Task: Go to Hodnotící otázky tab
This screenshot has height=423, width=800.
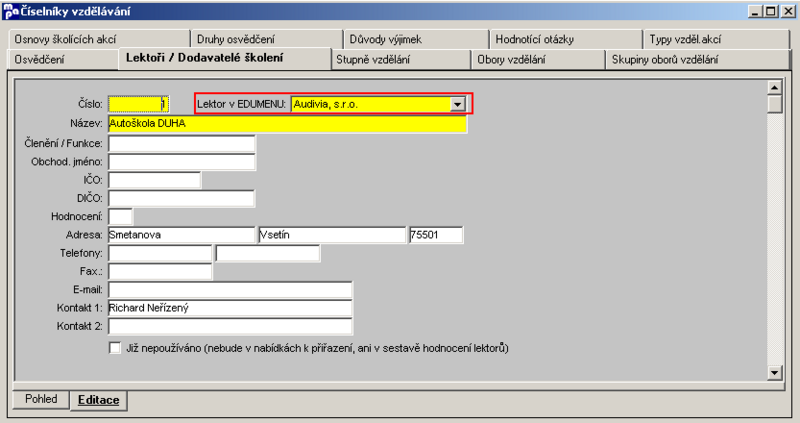Action: click(565, 39)
